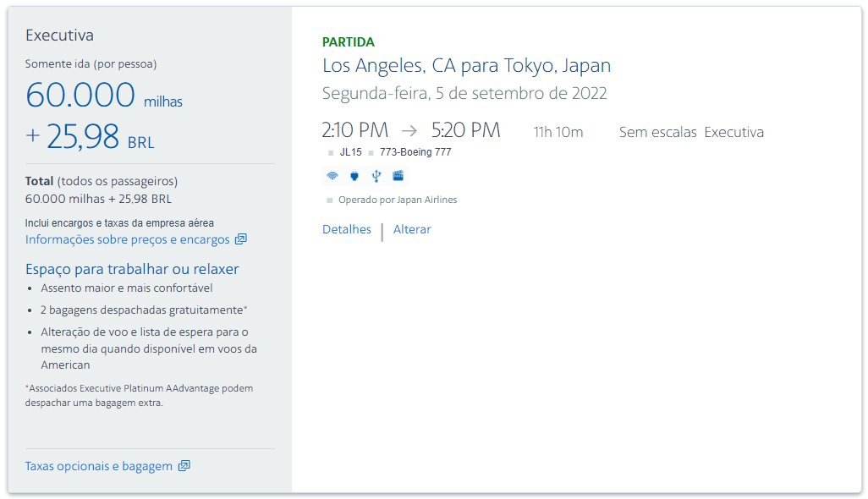Click the in-flight entertainment clapperboard icon
This screenshot has height=499, width=868.
(398, 176)
